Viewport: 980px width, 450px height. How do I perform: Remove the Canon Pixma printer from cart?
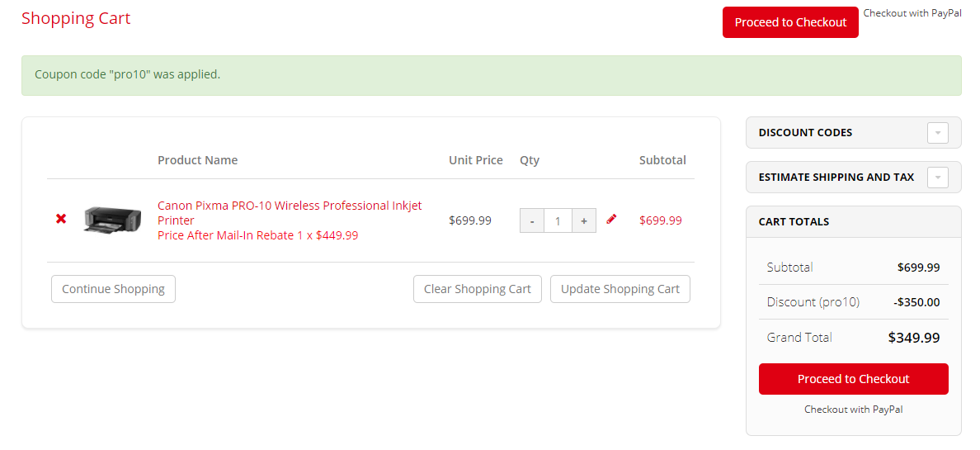click(61, 220)
